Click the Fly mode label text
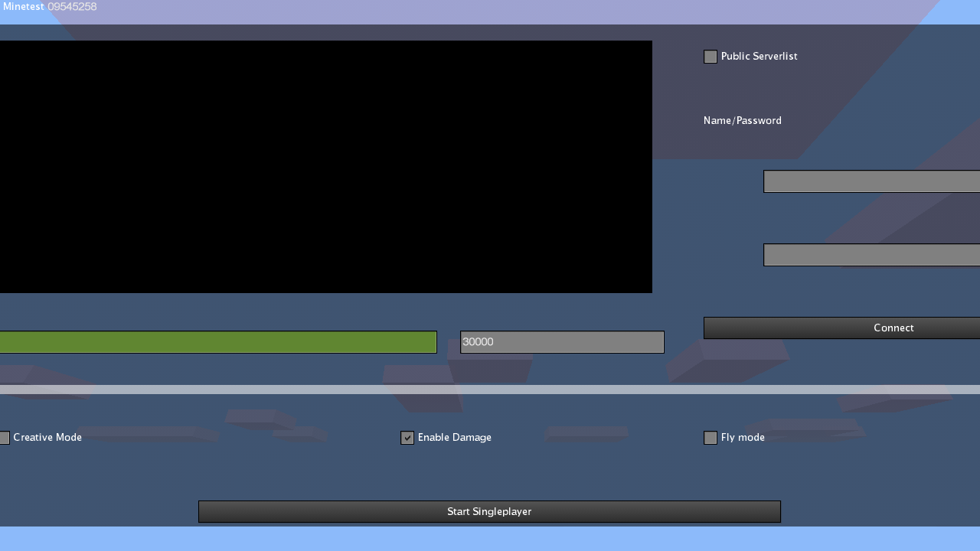This screenshot has width=980, height=551. [x=743, y=437]
